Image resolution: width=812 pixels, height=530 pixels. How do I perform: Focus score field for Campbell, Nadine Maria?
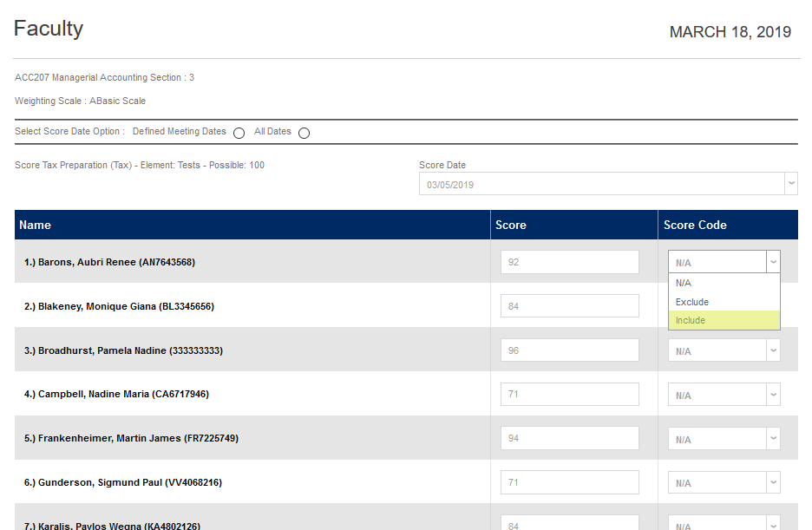(x=569, y=395)
